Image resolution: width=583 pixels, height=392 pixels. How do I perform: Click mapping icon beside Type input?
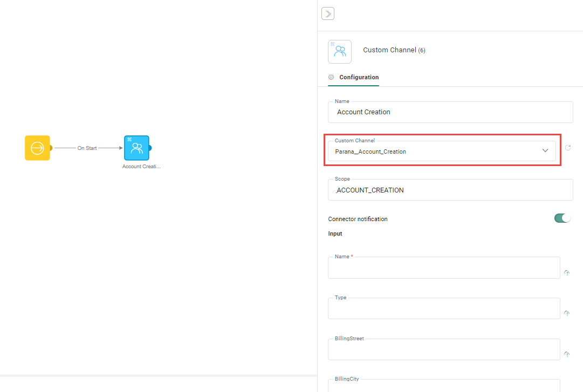567,313
